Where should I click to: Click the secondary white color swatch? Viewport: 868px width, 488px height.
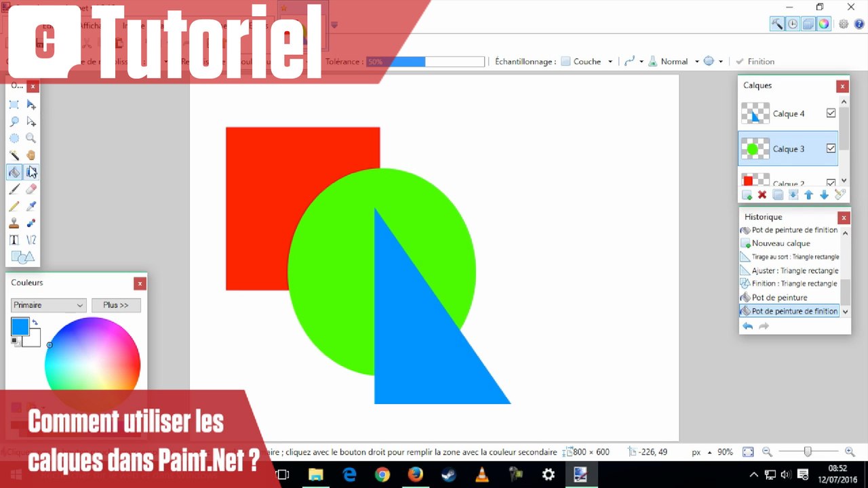(x=33, y=339)
